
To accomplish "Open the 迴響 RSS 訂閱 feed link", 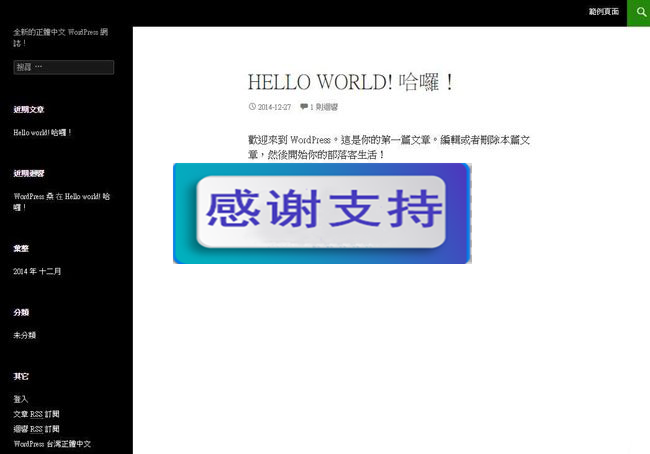I will click(36, 429).
